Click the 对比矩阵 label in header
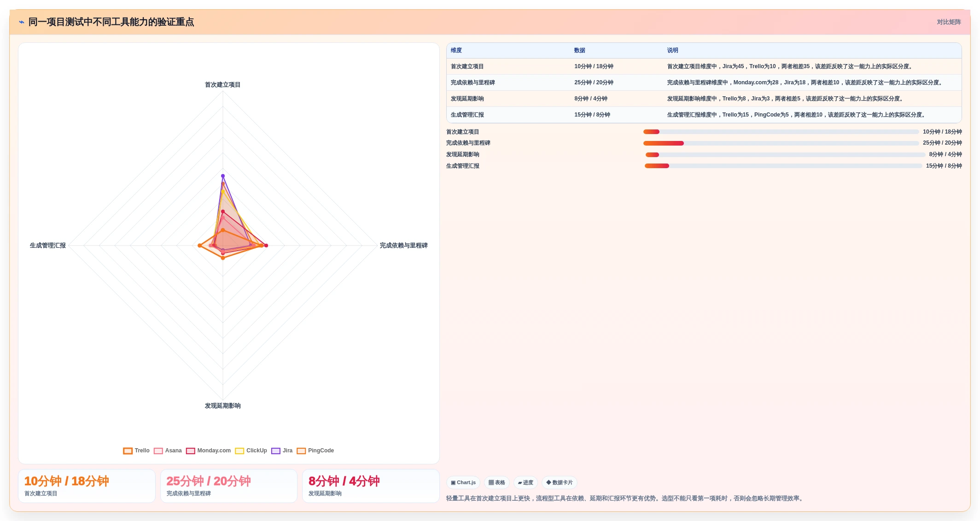This screenshot has height=521, width=980. click(x=949, y=22)
